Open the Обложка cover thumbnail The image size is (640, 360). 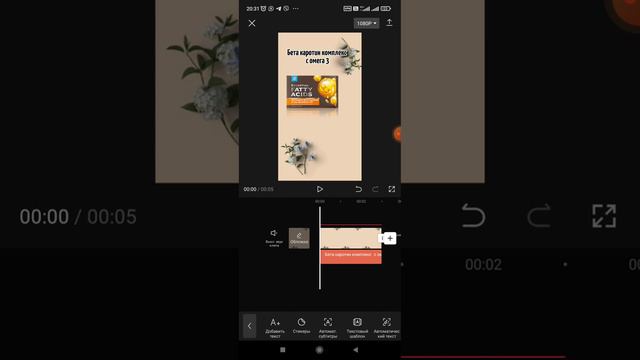click(x=299, y=238)
